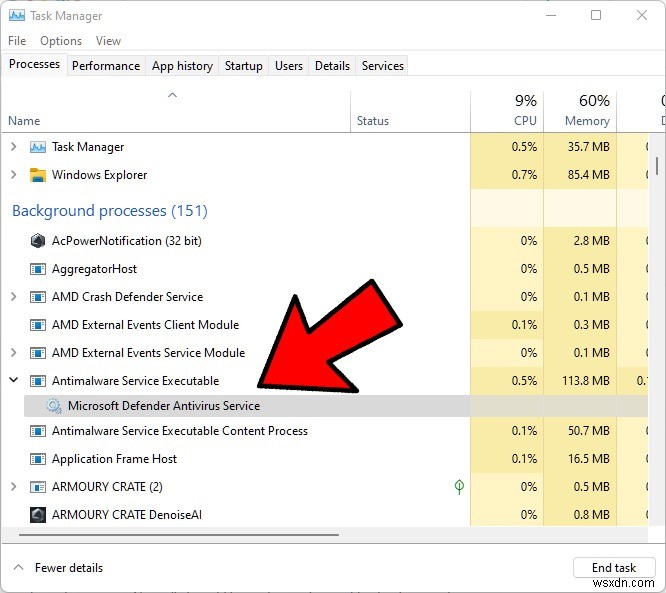Viewport: 666px width, 593px height.
Task: Click the 113.8 MB memory value
Action: tap(586, 381)
